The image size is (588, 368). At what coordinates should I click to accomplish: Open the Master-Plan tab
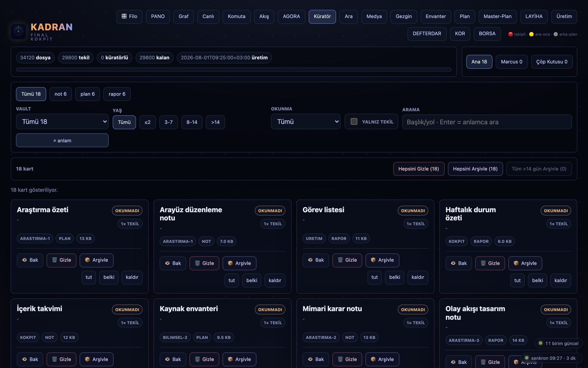(497, 17)
